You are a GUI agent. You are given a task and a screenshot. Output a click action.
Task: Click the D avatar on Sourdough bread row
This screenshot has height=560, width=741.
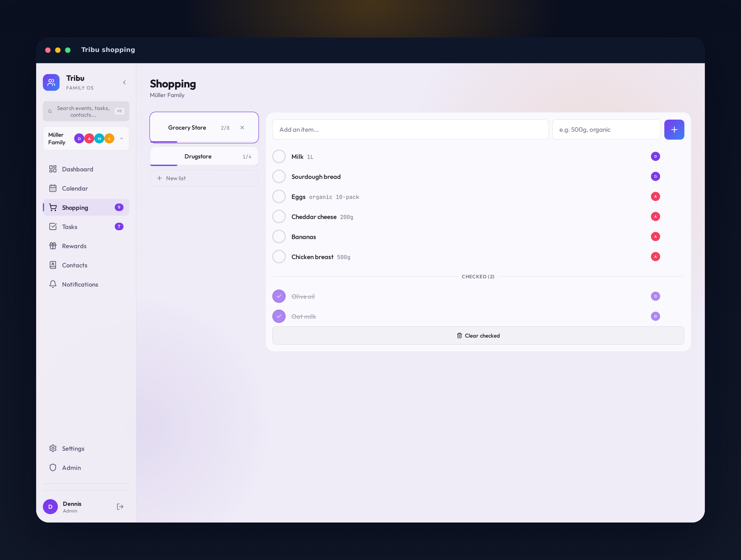coord(655,177)
